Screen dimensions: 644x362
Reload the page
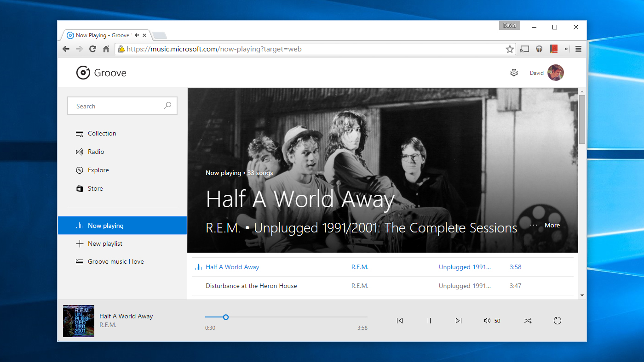92,49
